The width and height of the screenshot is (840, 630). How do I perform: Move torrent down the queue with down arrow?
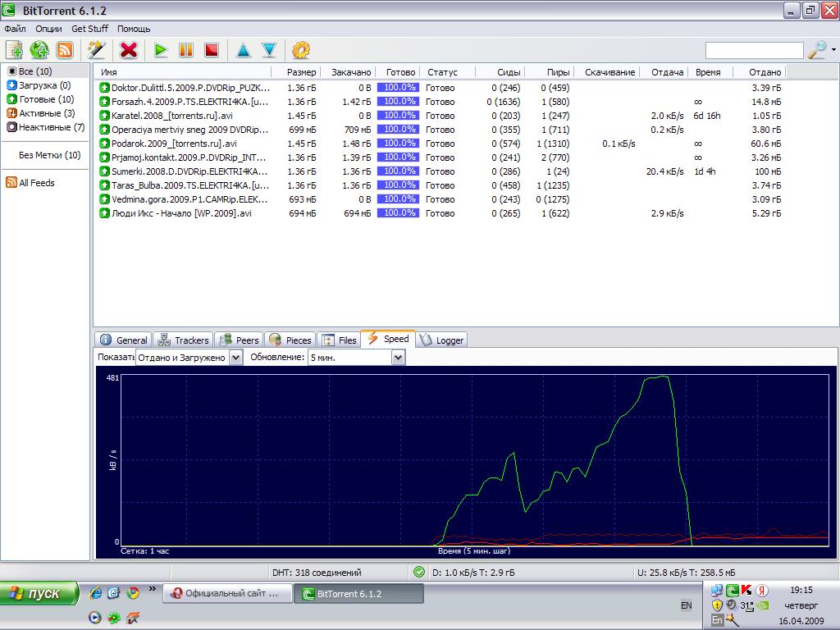pyautogui.click(x=268, y=50)
